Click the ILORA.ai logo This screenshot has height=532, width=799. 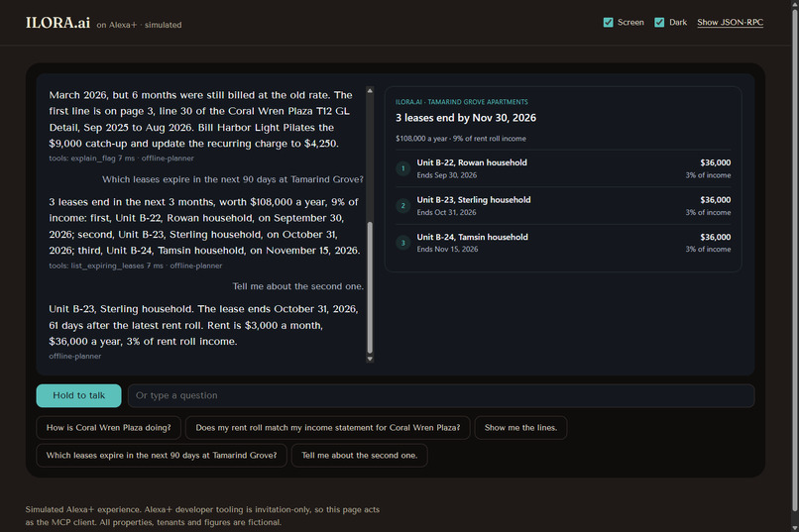57,23
